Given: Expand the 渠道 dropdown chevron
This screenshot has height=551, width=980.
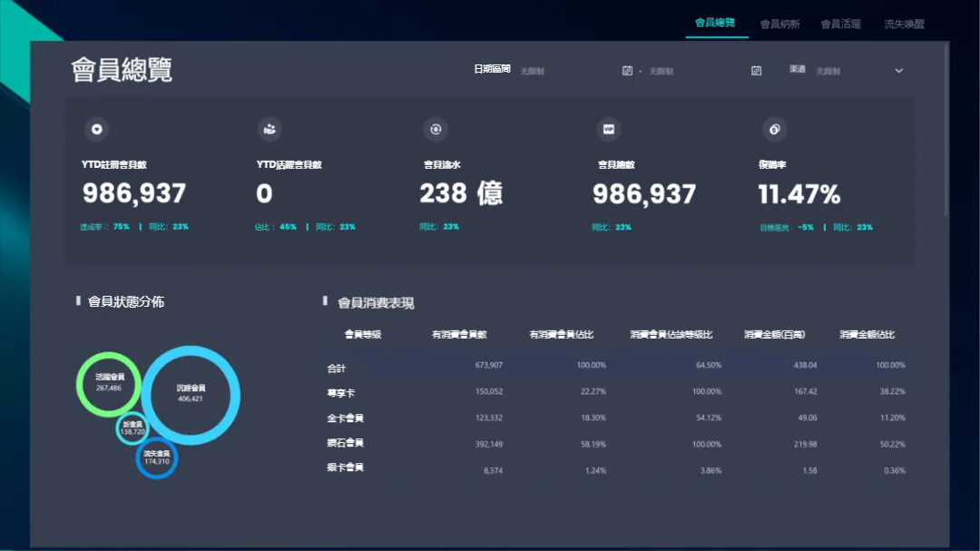Looking at the screenshot, I should point(899,71).
